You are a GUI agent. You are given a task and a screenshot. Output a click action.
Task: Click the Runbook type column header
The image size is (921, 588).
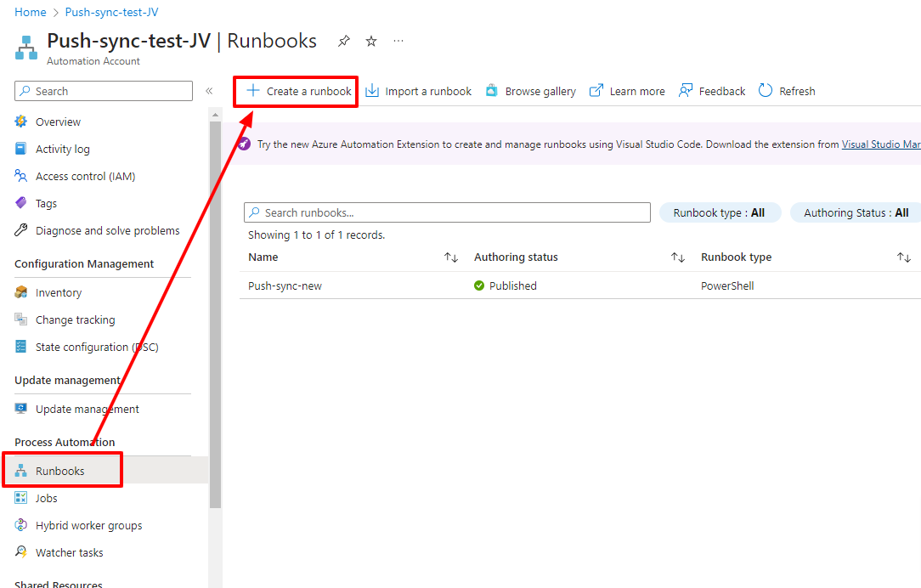click(x=736, y=257)
